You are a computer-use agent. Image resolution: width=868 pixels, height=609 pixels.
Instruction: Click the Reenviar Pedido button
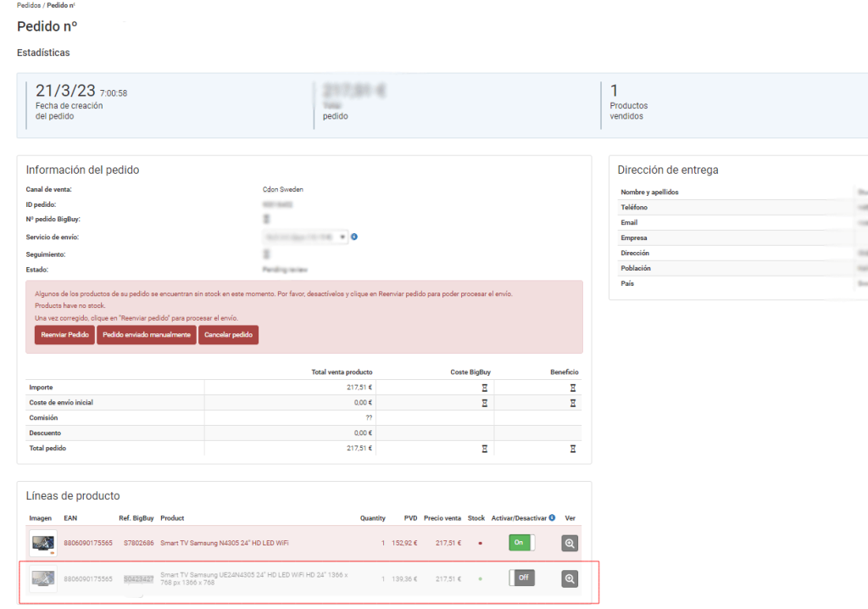[x=65, y=335]
